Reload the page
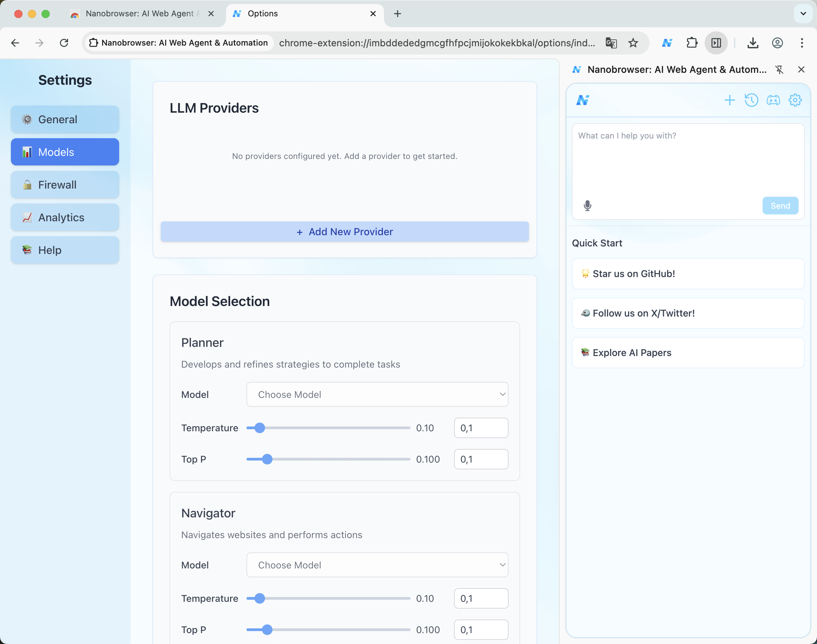817x644 pixels. click(64, 43)
